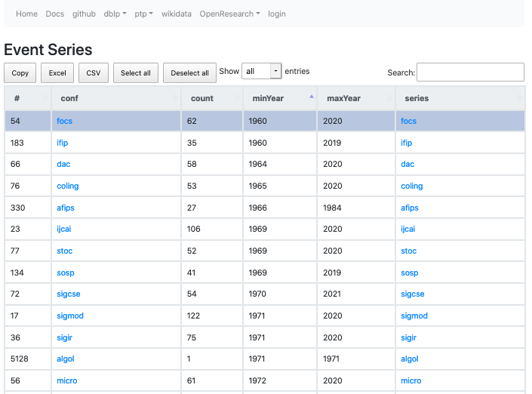Toggle minYear ascending sort arrow

tap(312, 97)
